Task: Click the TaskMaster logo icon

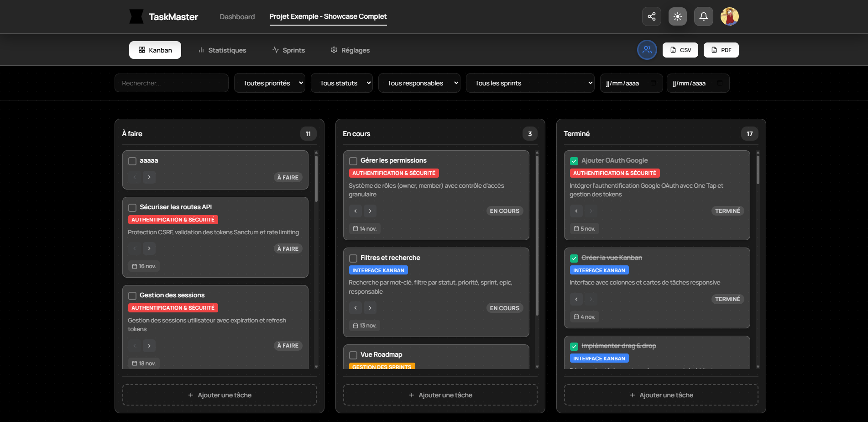Action: (136, 16)
